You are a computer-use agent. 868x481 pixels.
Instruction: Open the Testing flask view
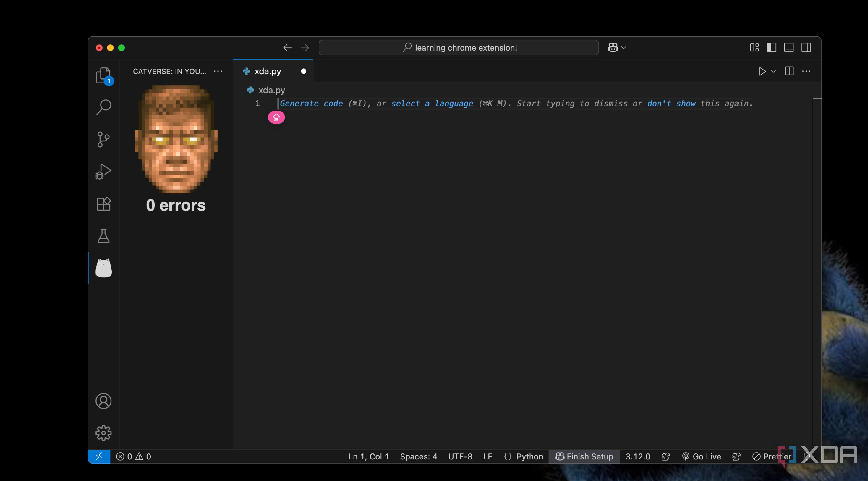(x=103, y=235)
